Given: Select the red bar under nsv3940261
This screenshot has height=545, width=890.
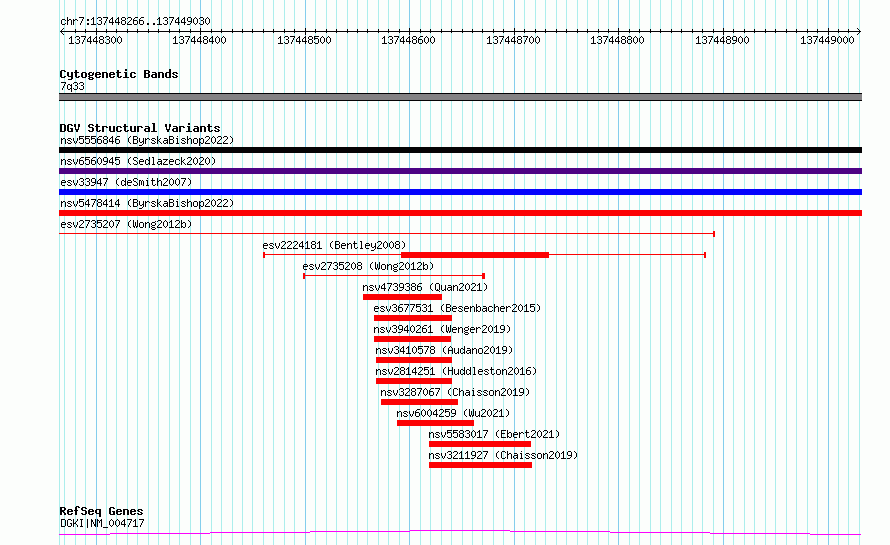Looking at the screenshot, I should [x=412, y=339].
